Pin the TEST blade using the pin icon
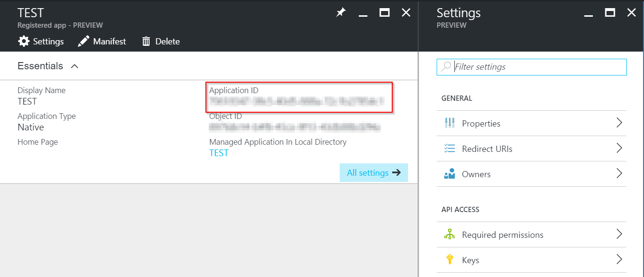644x277 pixels. point(340,13)
